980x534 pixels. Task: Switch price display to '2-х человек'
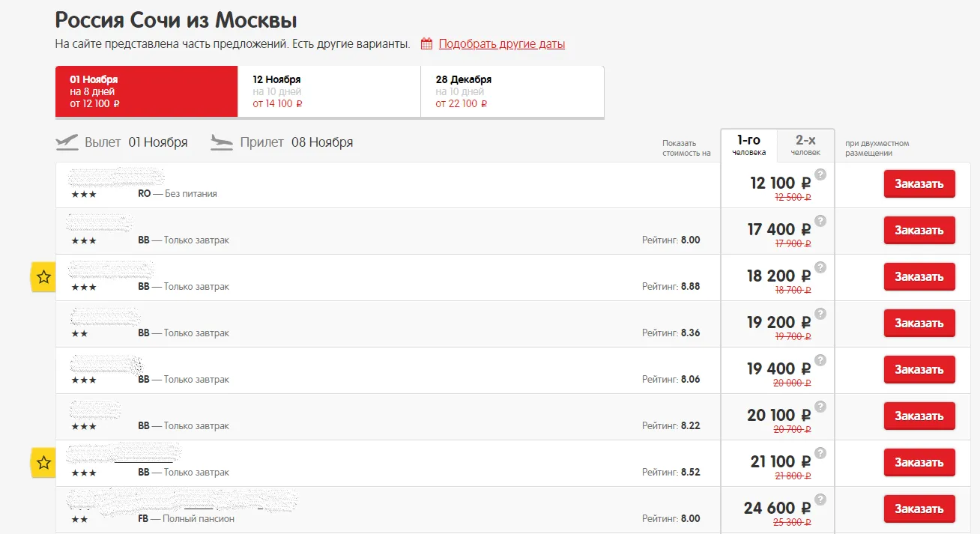(x=805, y=145)
